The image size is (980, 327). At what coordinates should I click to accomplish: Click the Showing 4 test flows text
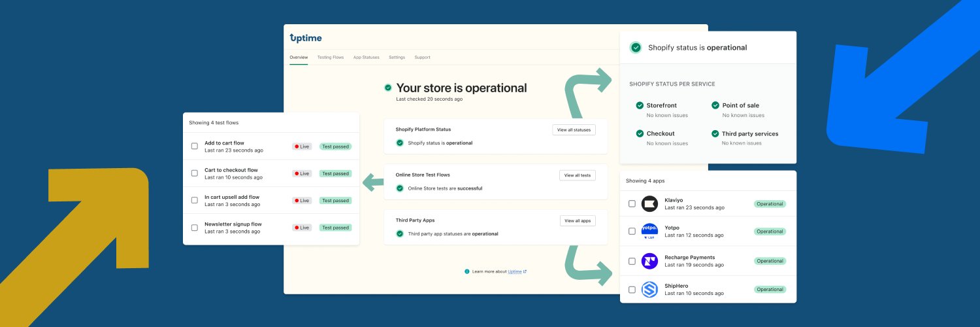[x=214, y=122]
